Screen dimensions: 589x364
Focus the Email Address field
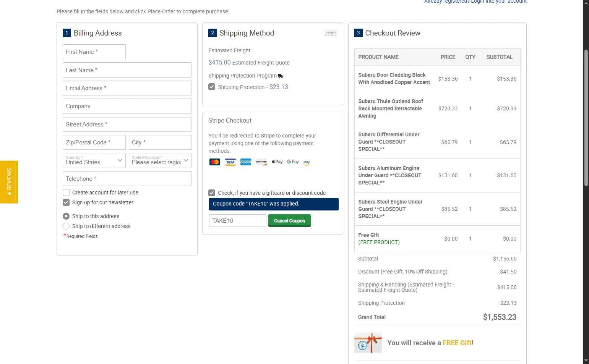coord(127,88)
